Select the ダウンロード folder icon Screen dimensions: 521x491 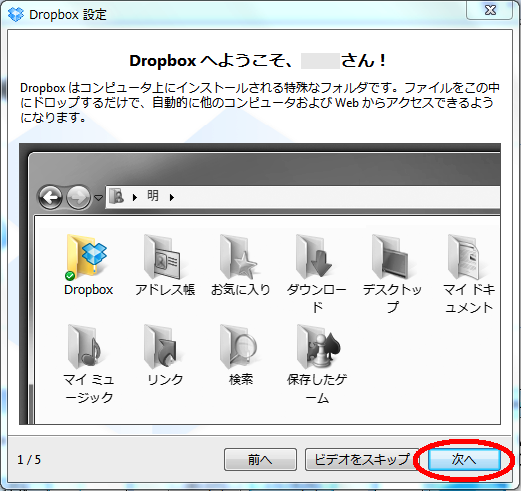click(315, 257)
